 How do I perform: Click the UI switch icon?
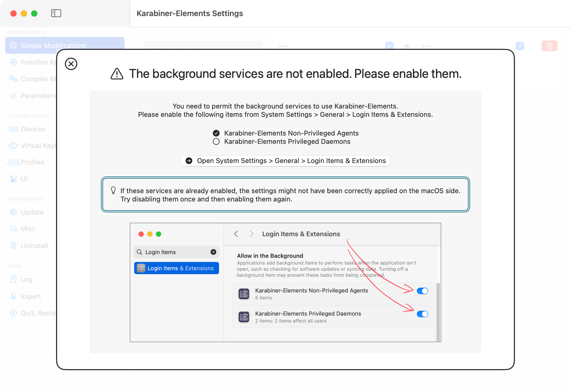[13, 179]
